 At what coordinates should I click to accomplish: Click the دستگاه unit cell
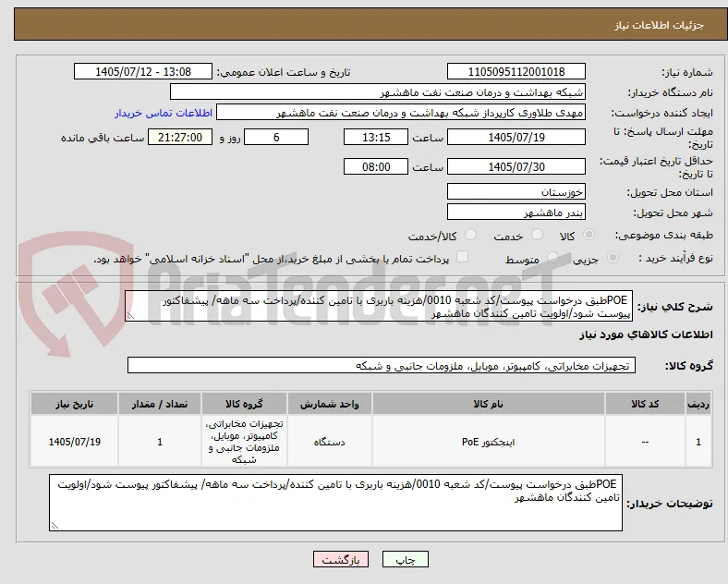pyautogui.click(x=329, y=442)
